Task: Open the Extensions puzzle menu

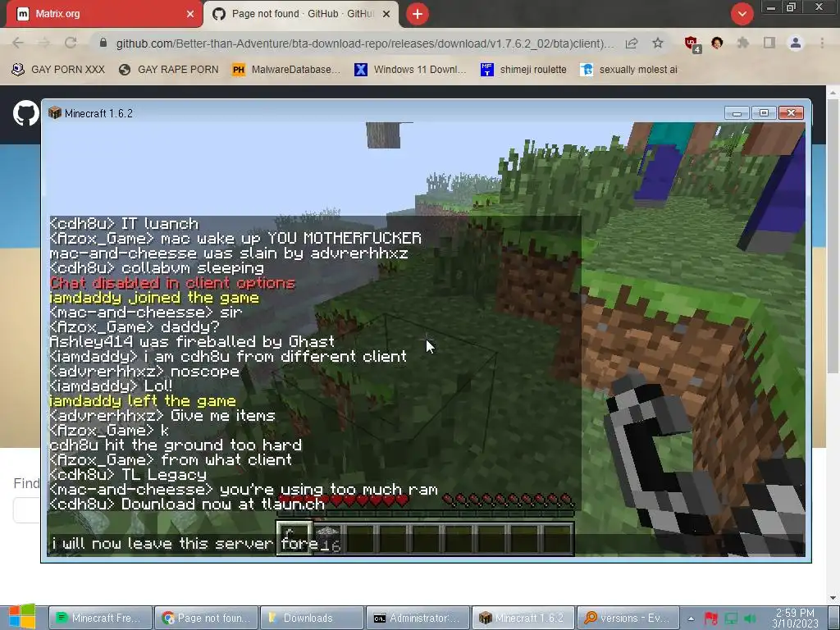Action: point(743,43)
